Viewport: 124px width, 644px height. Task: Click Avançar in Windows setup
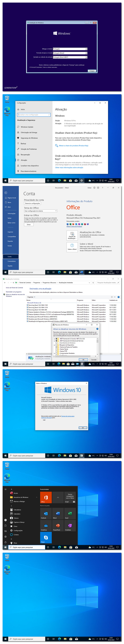tap(92, 71)
